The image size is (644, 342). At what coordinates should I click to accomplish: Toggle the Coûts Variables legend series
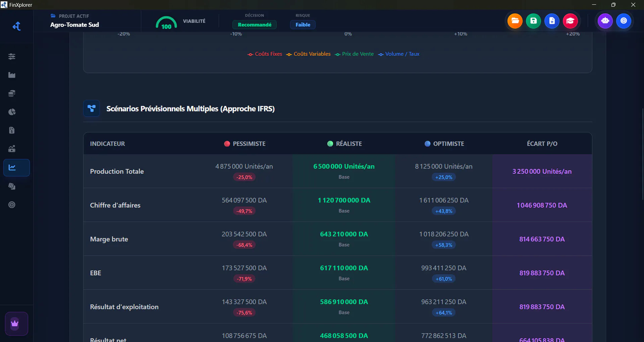click(x=309, y=54)
